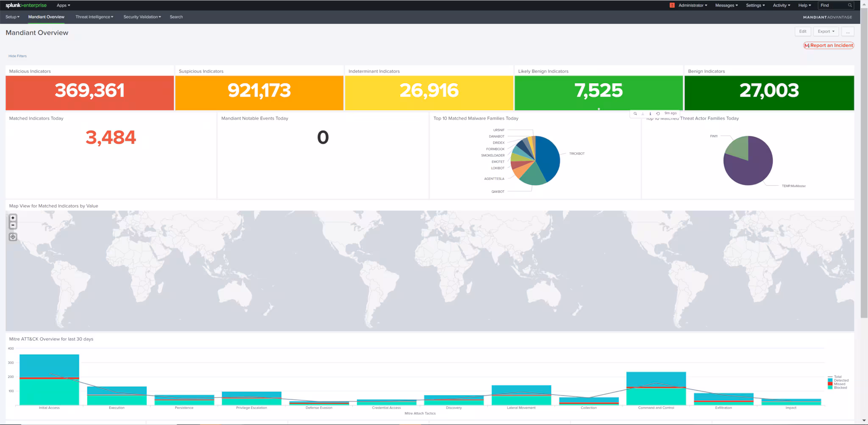Click the red alert icon beside Administrator
868x425 pixels.
[672, 5]
